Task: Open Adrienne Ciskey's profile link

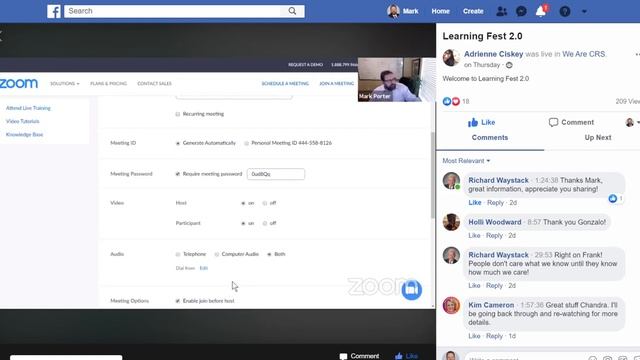Action: tap(493, 54)
